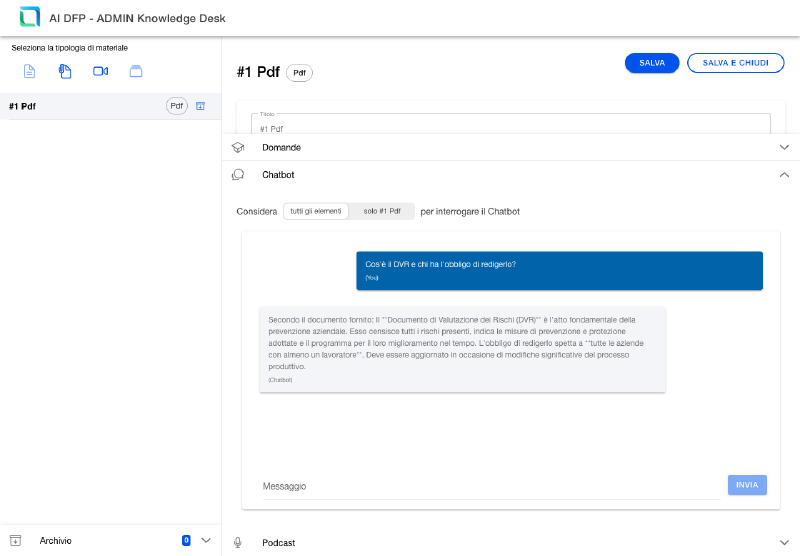Open the Podcast section header
This screenshot has width=800, height=556.
[x=511, y=543]
